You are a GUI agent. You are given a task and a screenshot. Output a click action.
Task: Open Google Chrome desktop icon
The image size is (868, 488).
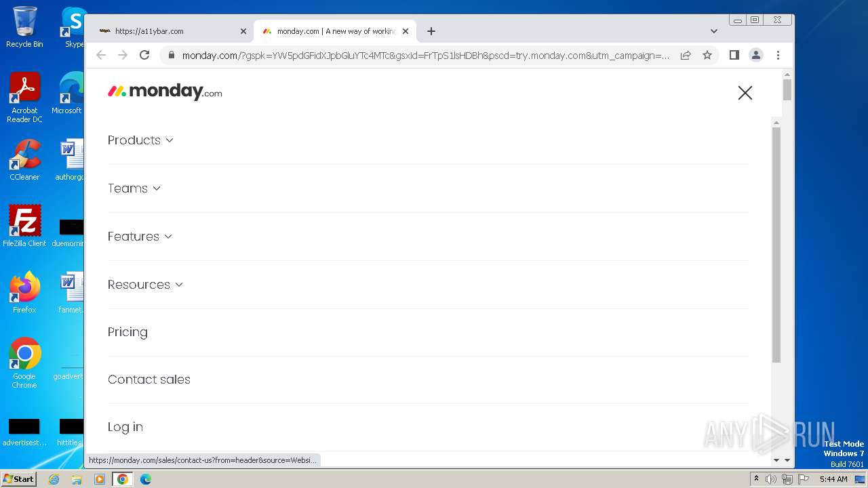[24, 363]
